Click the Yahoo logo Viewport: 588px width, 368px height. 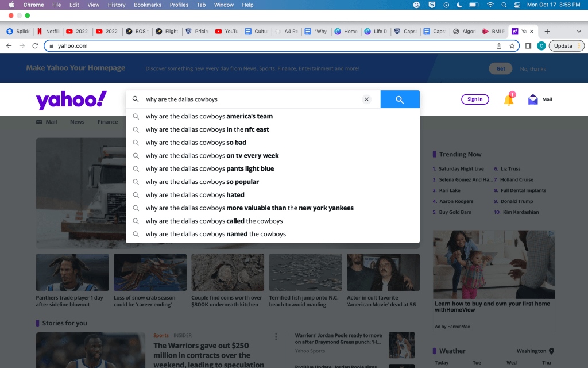71,100
